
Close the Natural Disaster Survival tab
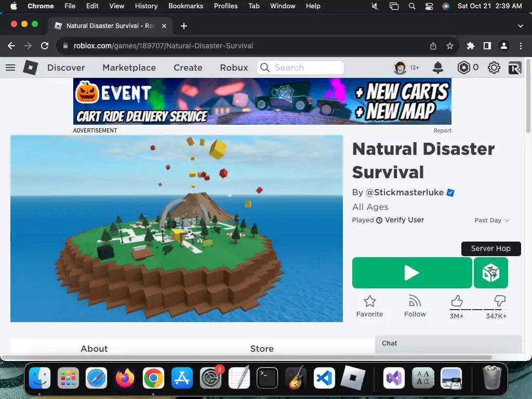click(x=164, y=26)
